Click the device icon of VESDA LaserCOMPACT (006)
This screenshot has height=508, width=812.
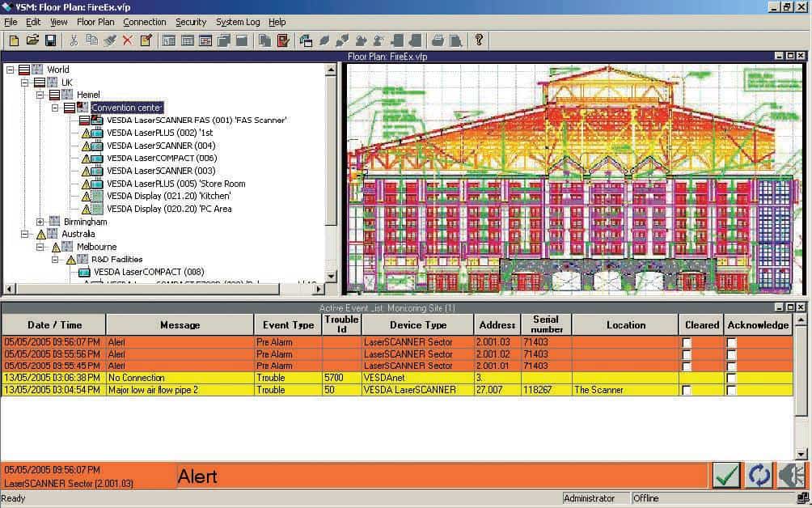pos(97,159)
